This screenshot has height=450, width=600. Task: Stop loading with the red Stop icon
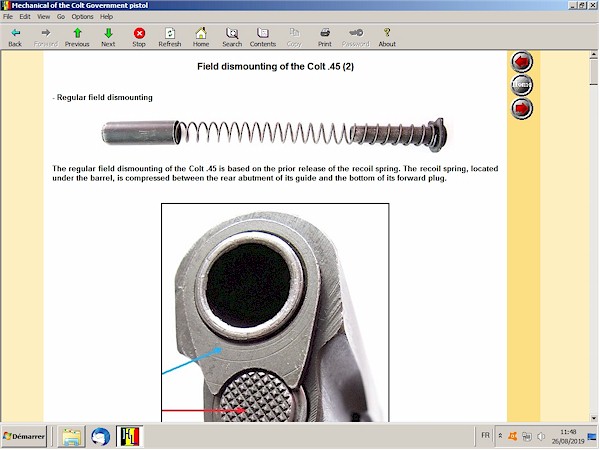139,37
